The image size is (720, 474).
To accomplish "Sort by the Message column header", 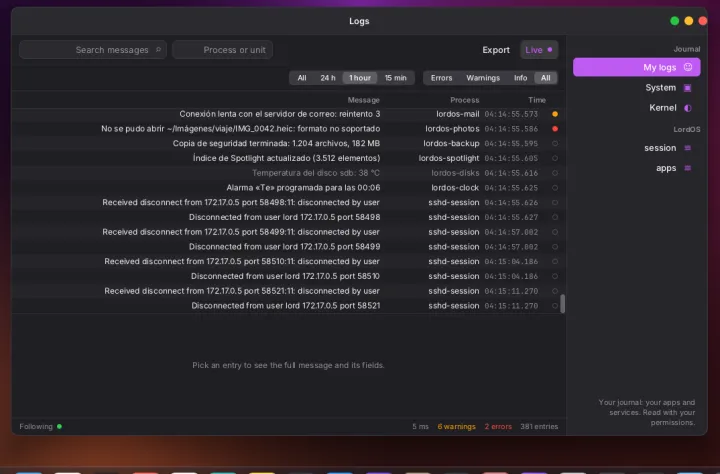I will click(x=363, y=100).
